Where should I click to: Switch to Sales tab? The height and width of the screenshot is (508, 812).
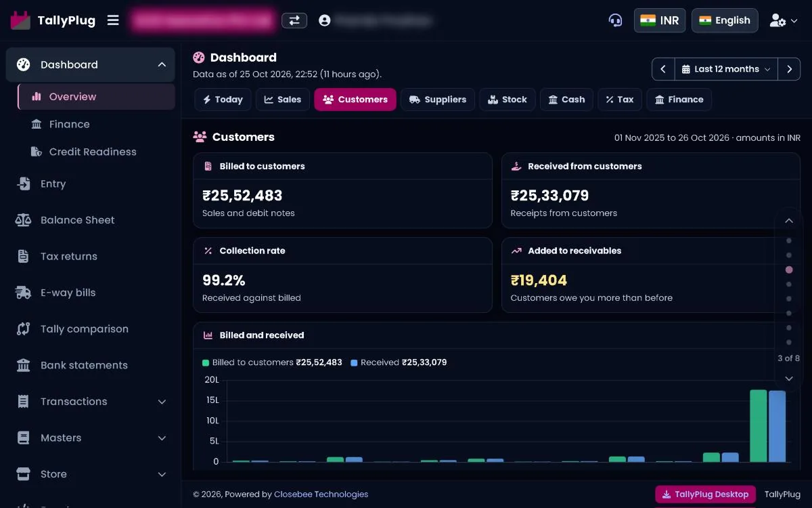pos(283,100)
